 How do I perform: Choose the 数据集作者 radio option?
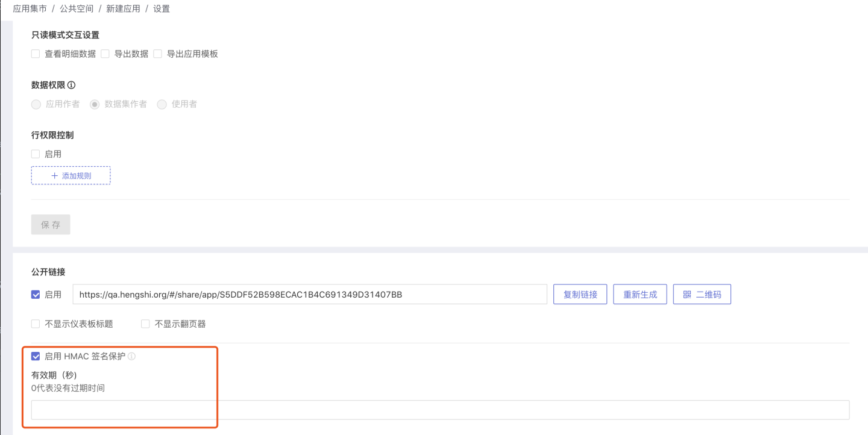tap(95, 104)
